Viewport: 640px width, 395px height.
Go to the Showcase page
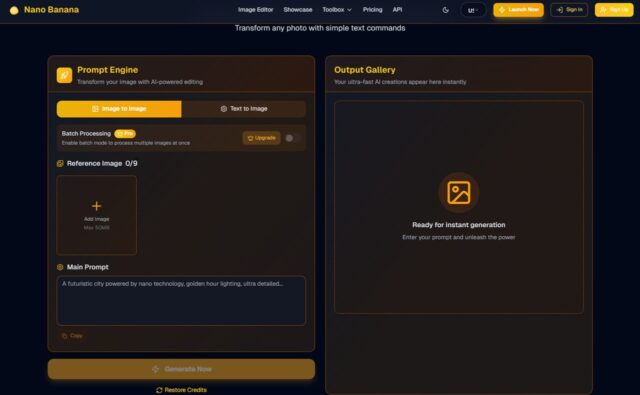coord(298,9)
